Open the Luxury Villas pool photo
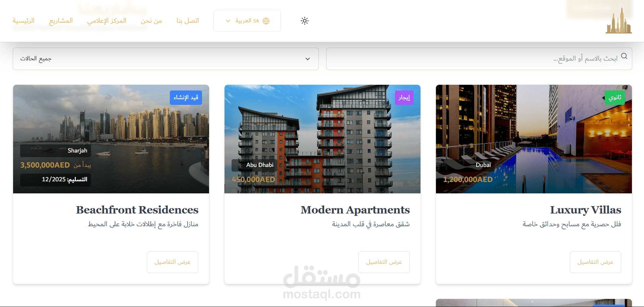This screenshot has height=307, width=644. [534, 139]
